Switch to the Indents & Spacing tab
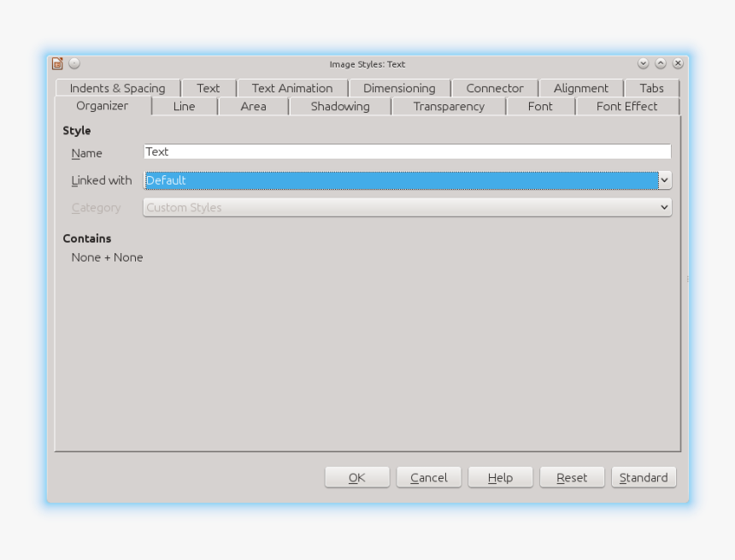Image resolution: width=735 pixels, height=560 pixels. (117, 88)
